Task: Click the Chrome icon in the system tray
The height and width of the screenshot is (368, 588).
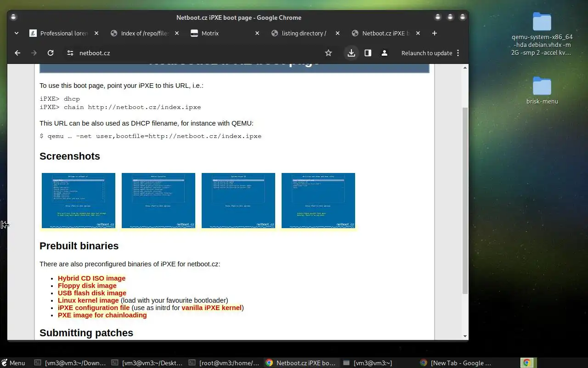Action: tap(527, 363)
